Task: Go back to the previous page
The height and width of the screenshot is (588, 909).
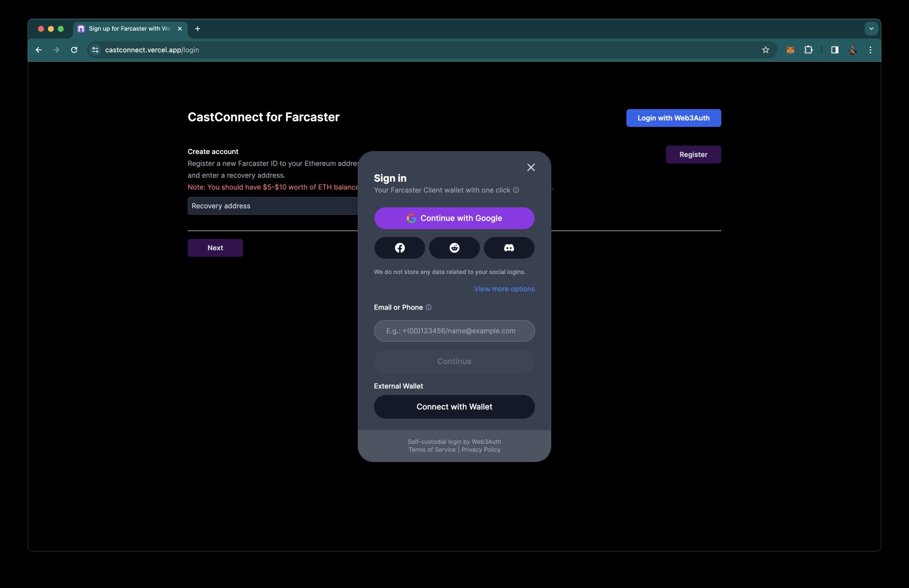Action: pyautogui.click(x=39, y=50)
